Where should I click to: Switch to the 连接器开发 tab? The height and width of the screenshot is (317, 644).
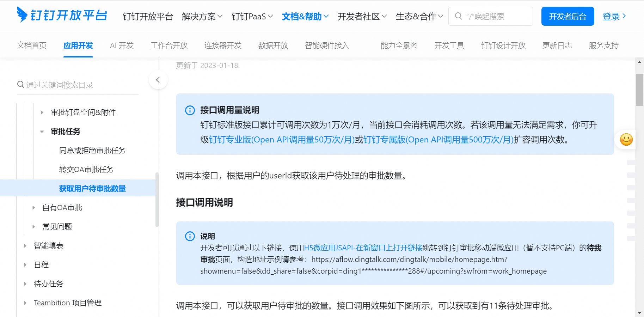click(x=223, y=45)
